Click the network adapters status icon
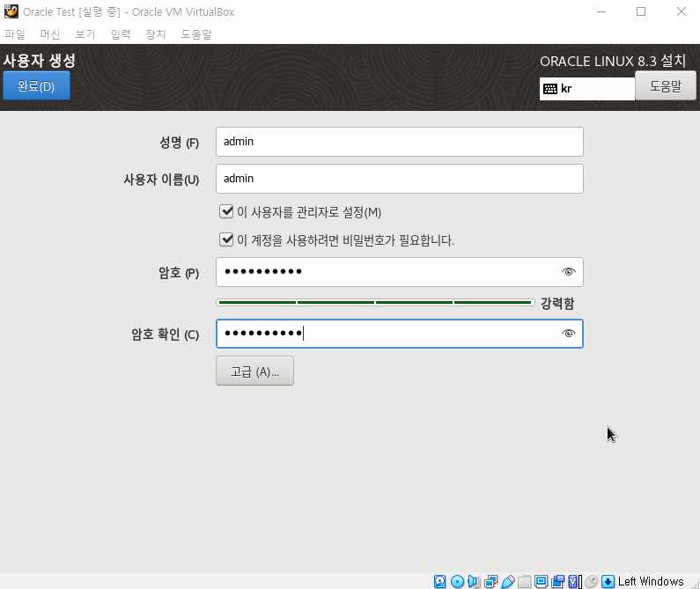This screenshot has width=700, height=589. click(x=490, y=581)
